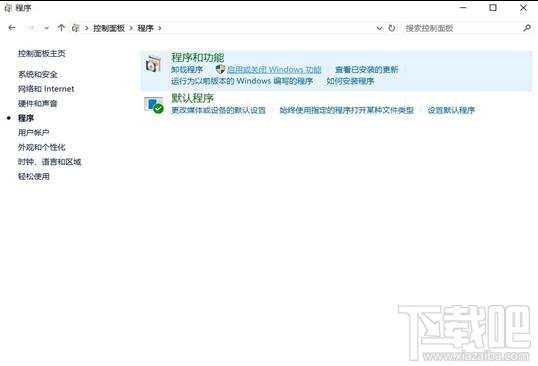
Task: Click the magnifier search icon
Action: (527, 28)
